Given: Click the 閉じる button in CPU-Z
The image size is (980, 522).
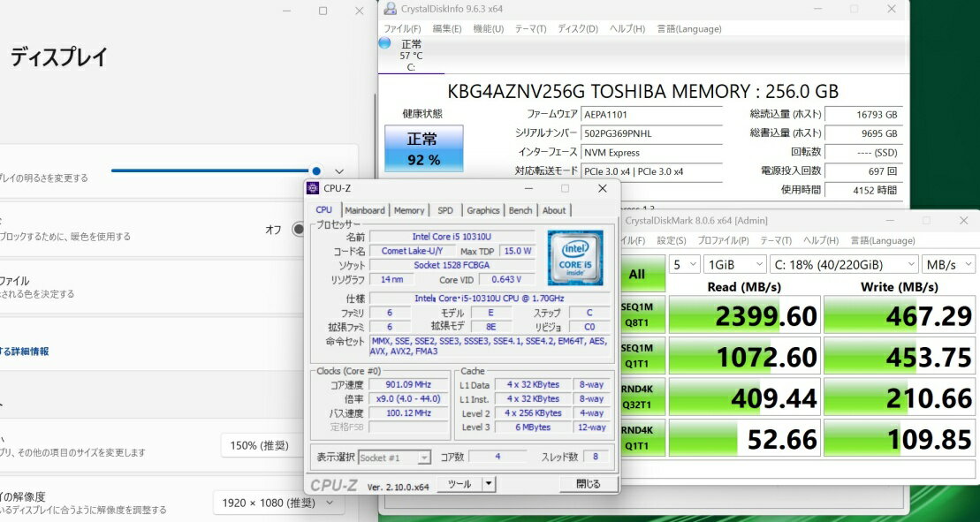Looking at the screenshot, I should coord(588,484).
